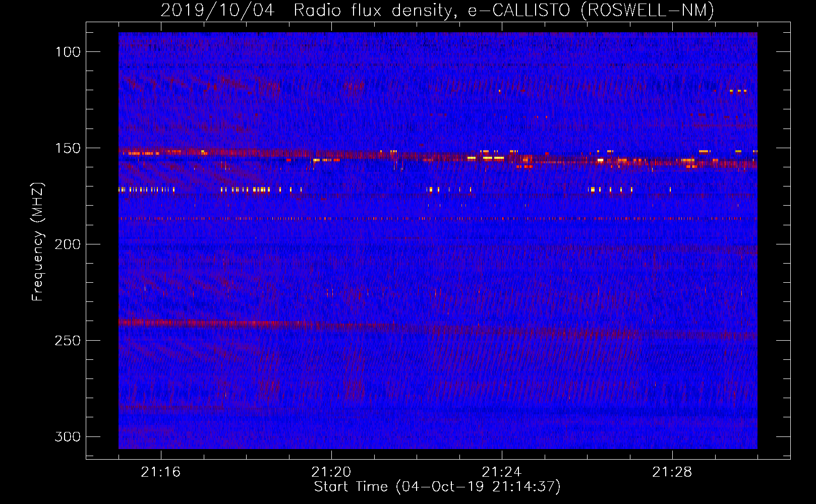Click the time tick label "21:28"
816x504 pixels.
tap(672, 472)
